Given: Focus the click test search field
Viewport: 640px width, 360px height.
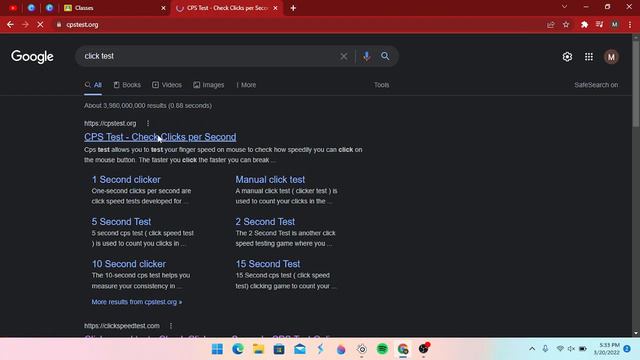Looking at the screenshot, I should pos(208,56).
